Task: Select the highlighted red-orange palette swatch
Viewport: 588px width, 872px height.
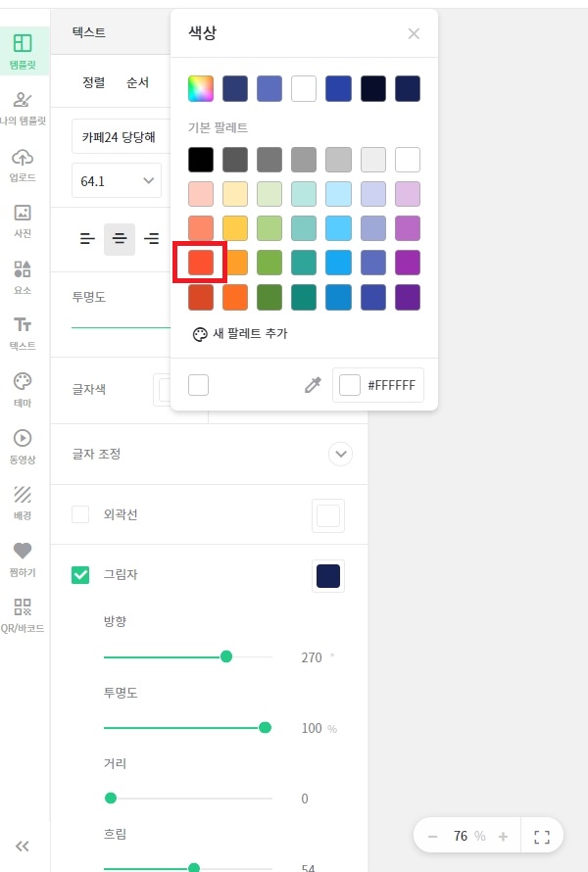Action: [x=201, y=263]
